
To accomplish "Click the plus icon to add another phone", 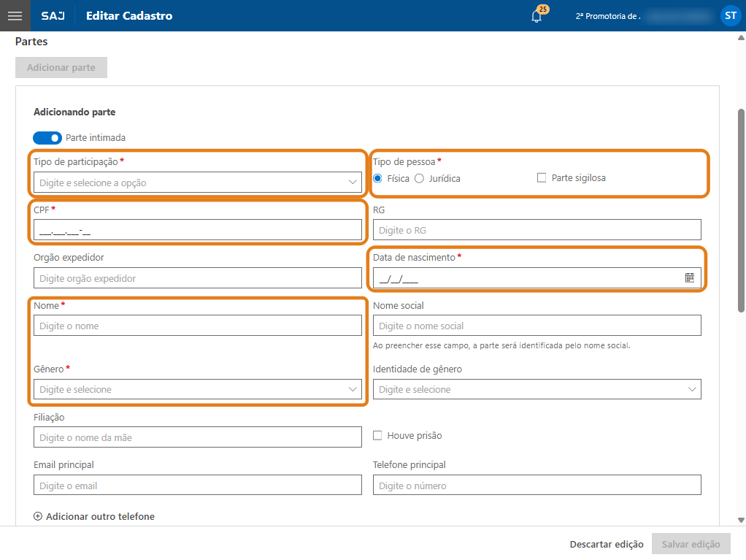I will click(x=38, y=516).
